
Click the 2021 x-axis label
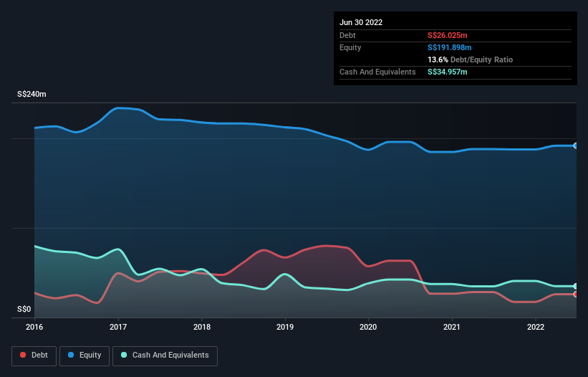pyautogui.click(x=452, y=327)
